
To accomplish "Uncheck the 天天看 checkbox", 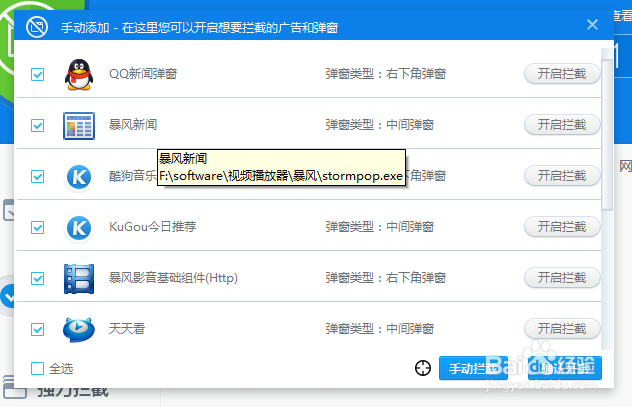I will (37, 329).
